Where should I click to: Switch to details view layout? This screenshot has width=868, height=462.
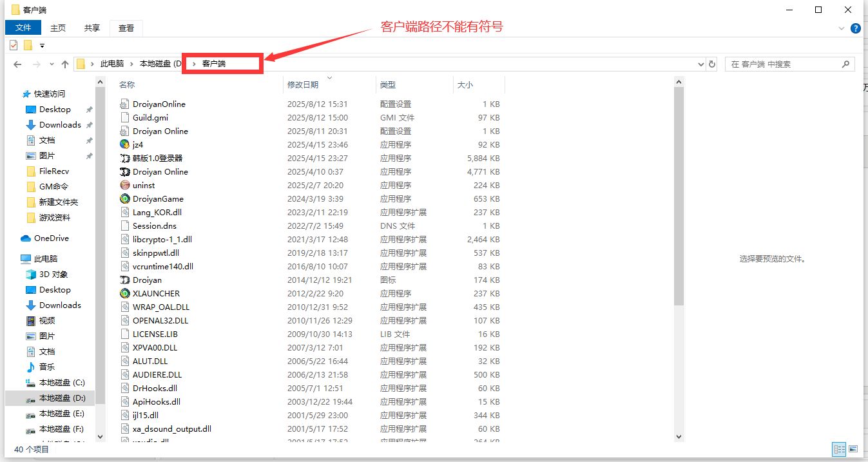point(839,448)
